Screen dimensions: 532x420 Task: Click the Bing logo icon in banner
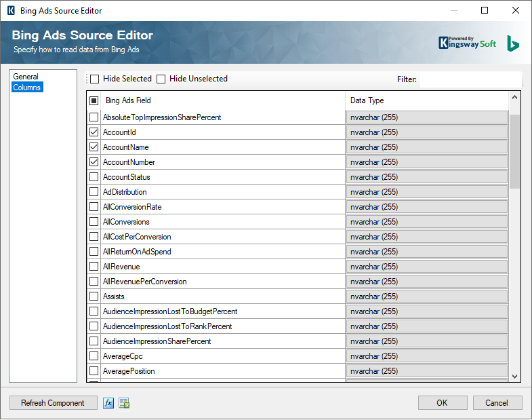pyautogui.click(x=513, y=43)
